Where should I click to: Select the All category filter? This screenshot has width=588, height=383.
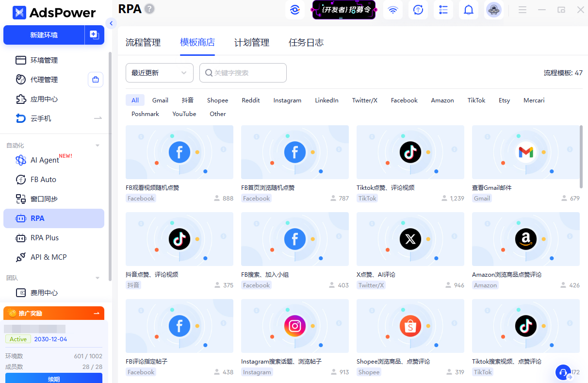135,100
